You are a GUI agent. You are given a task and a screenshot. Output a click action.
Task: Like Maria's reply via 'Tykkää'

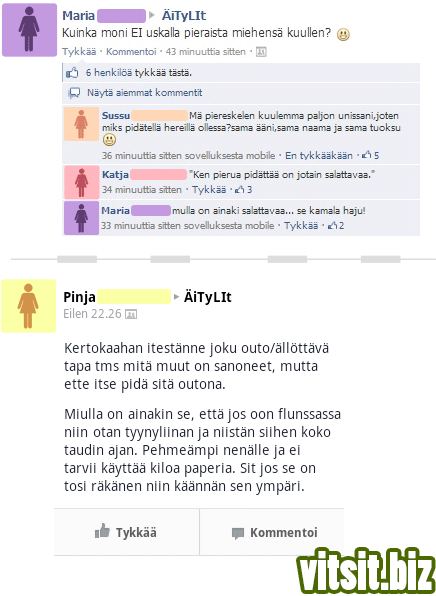click(301, 225)
